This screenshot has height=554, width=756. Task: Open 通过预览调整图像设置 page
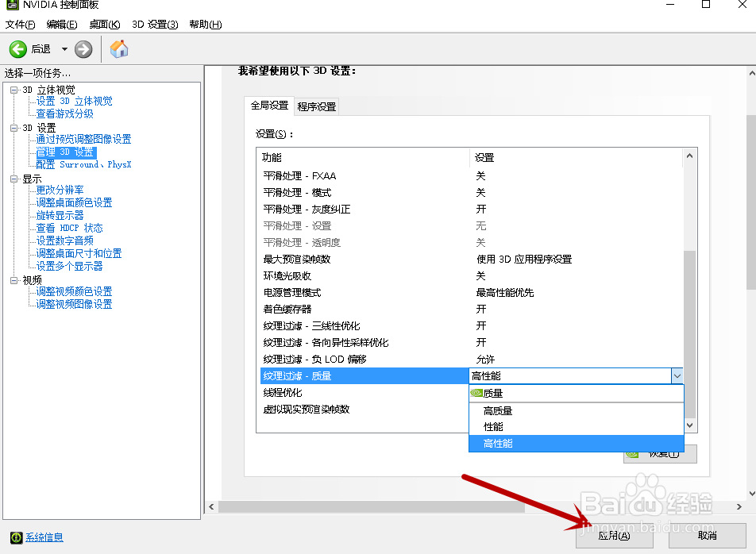pyautogui.click(x=83, y=139)
